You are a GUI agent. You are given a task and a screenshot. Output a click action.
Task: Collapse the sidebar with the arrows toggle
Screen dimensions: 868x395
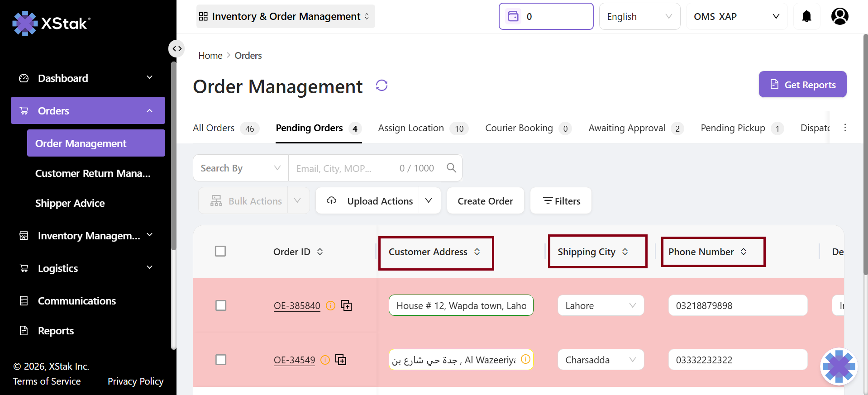pos(176,48)
